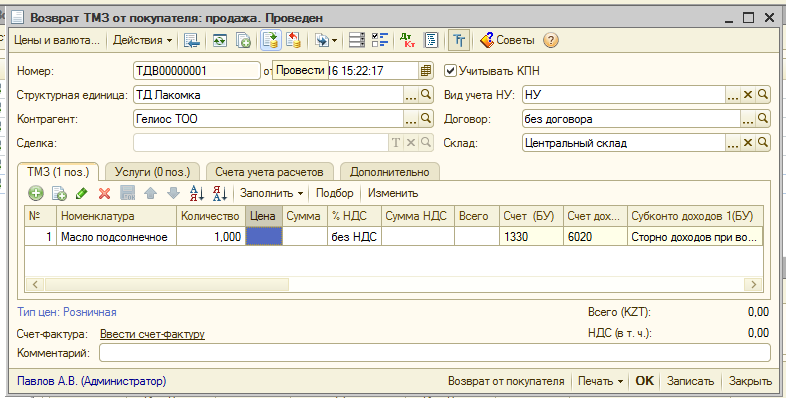Toggle the Тт text size icon
Image resolution: width=786 pixels, height=398 pixels.
(x=459, y=40)
